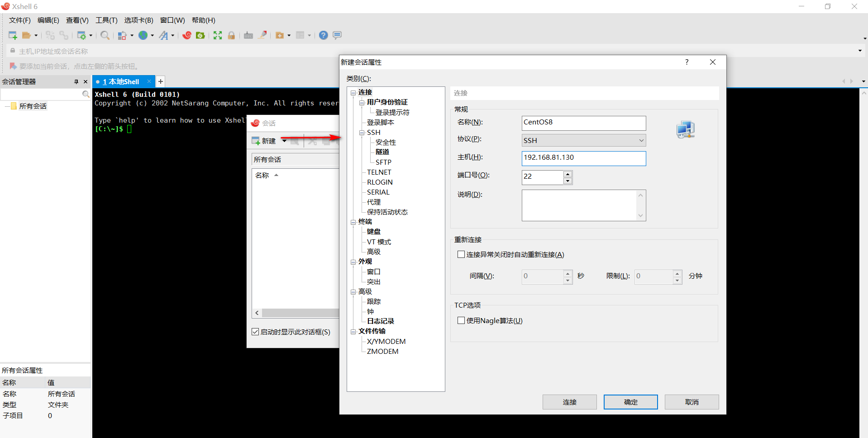Collapse the 外观 tree category
Screen dimensions: 868x438
[x=353, y=262]
